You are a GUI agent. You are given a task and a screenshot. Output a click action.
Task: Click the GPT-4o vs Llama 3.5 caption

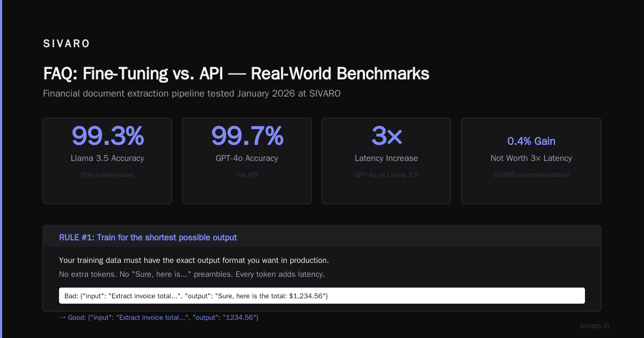(x=386, y=175)
